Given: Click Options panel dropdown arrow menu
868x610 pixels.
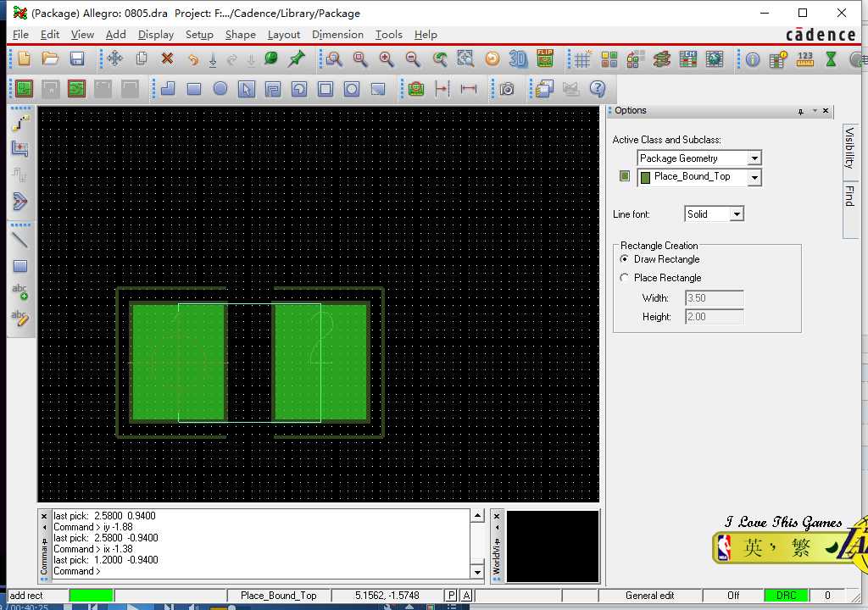Looking at the screenshot, I should (x=815, y=111).
